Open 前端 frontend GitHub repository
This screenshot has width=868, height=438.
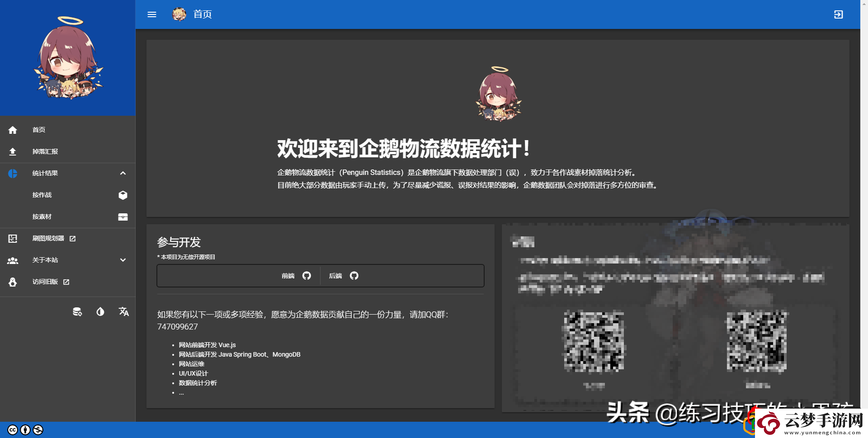(296, 276)
